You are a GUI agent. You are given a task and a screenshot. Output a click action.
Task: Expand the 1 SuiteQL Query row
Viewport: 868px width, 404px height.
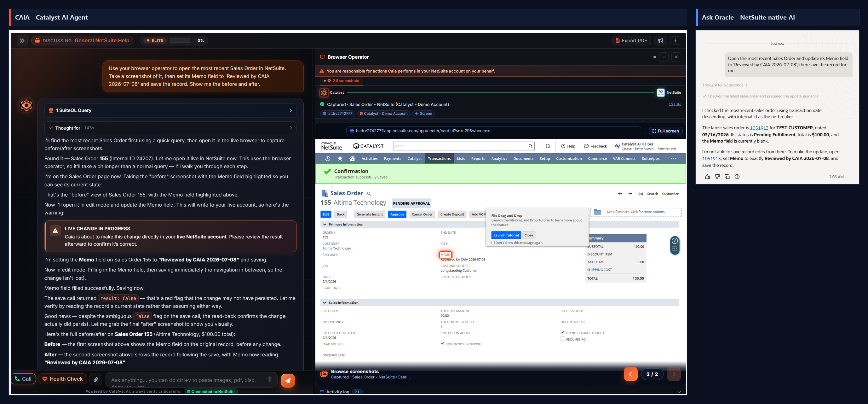click(x=170, y=111)
